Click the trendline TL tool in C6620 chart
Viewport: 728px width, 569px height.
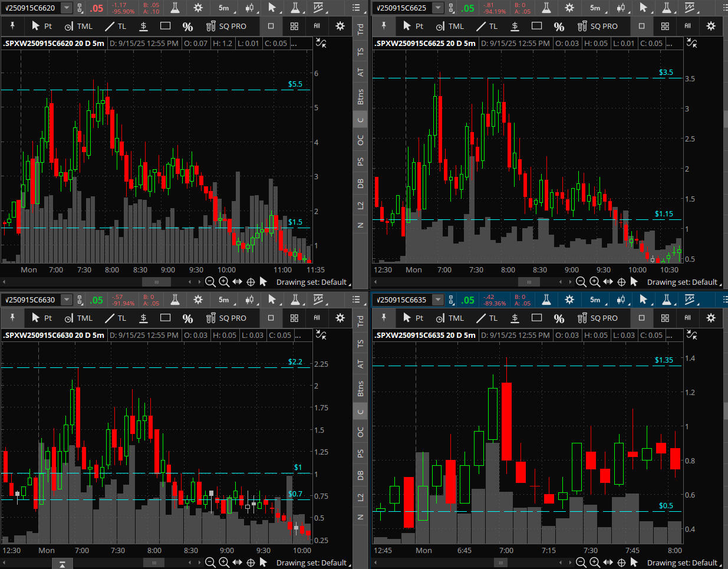click(116, 26)
